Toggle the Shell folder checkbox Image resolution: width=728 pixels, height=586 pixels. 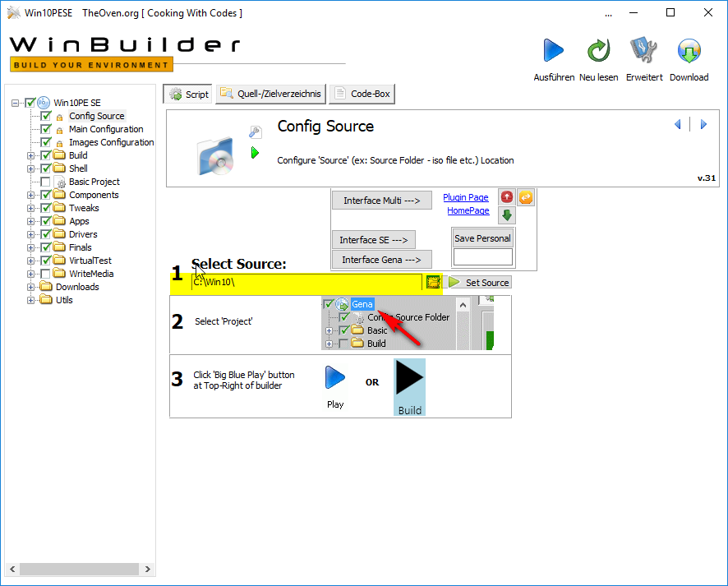click(x=45, y=168)
